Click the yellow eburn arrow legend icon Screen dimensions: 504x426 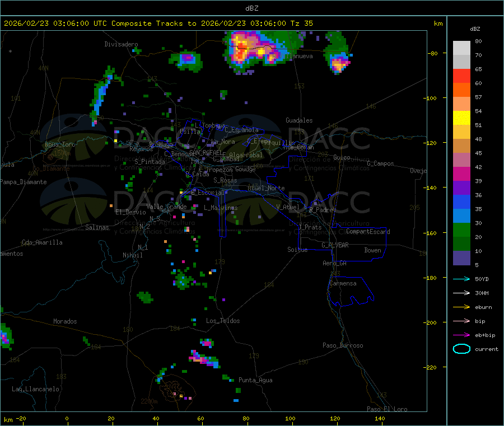pyautogui.click(x=461, y=307)
